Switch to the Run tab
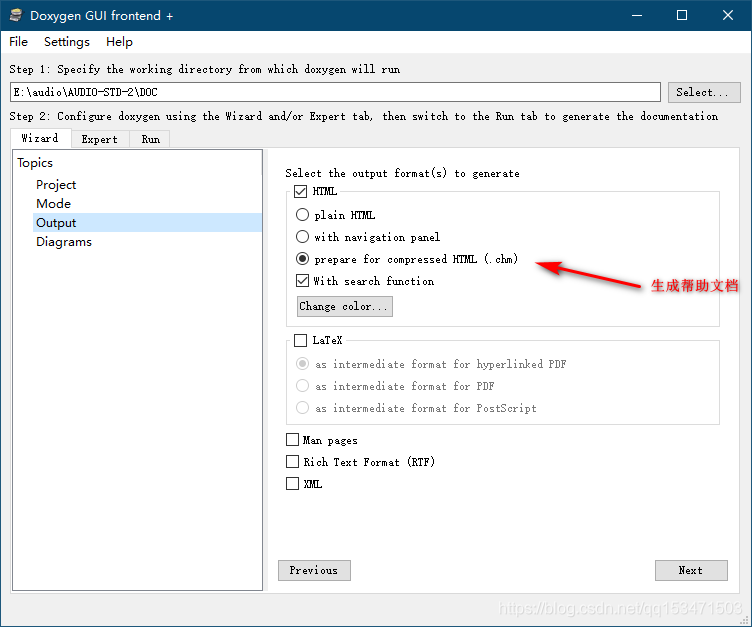The height and width of the screenshot is (627, 752). (150, 139)
